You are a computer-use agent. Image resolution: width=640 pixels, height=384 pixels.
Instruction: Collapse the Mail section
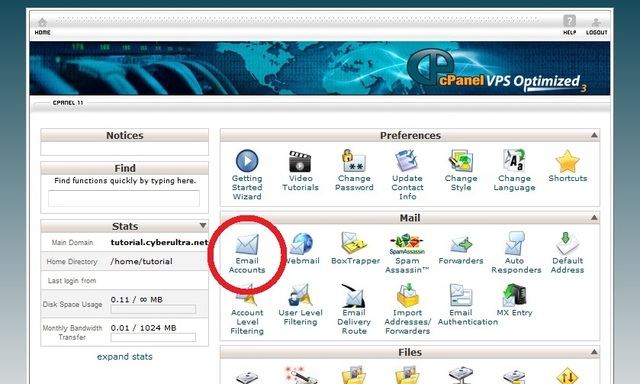tap(594, 218)
